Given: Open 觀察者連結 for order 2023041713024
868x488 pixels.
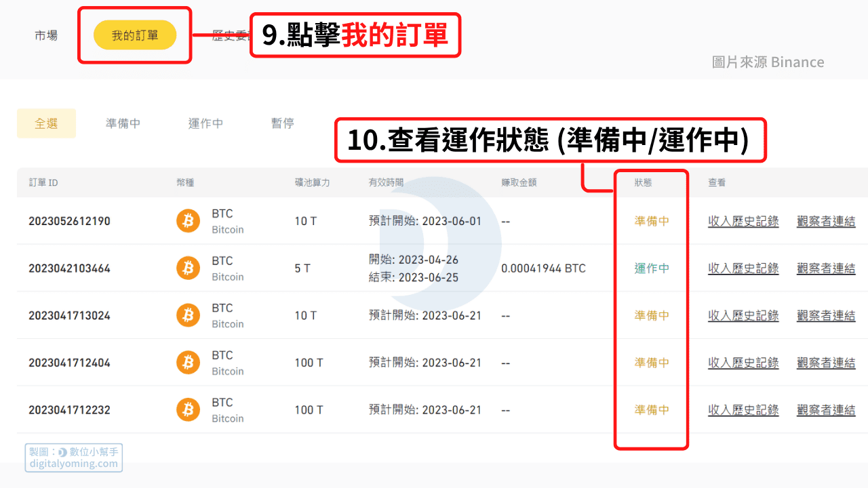Looking at the screenshot, I should pos(826,315).
